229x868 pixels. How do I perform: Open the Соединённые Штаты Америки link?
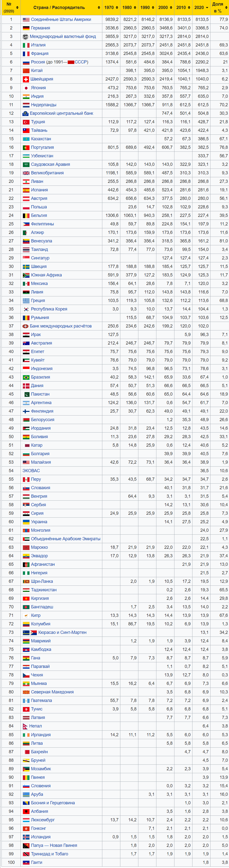(61, 19)
